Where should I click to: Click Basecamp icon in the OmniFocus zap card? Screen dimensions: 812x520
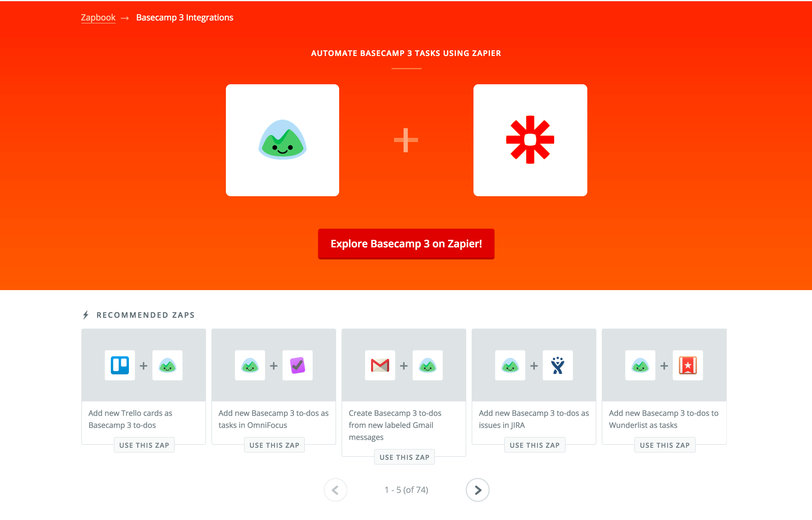click(x=250, y=365)
